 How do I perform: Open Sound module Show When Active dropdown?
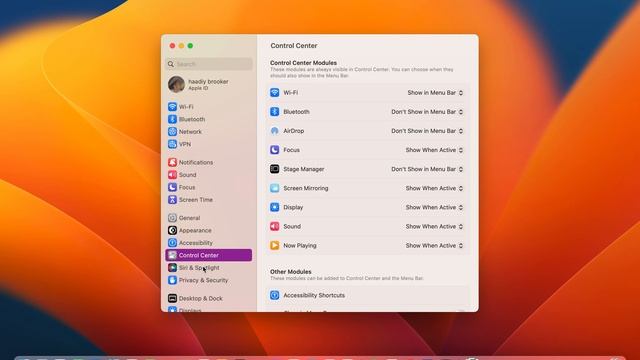(x=434, y=226)
